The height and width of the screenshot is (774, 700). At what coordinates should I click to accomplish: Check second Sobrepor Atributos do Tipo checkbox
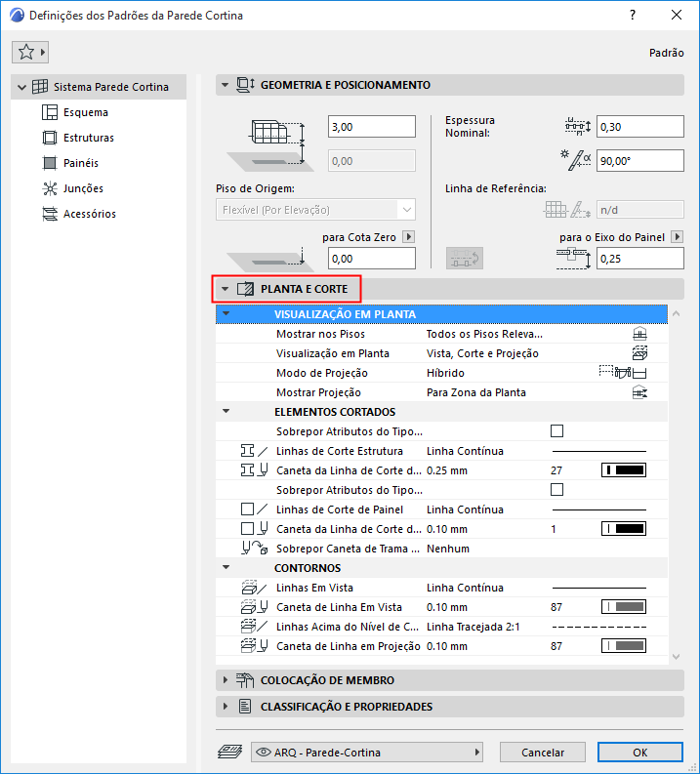click(556, 490)
